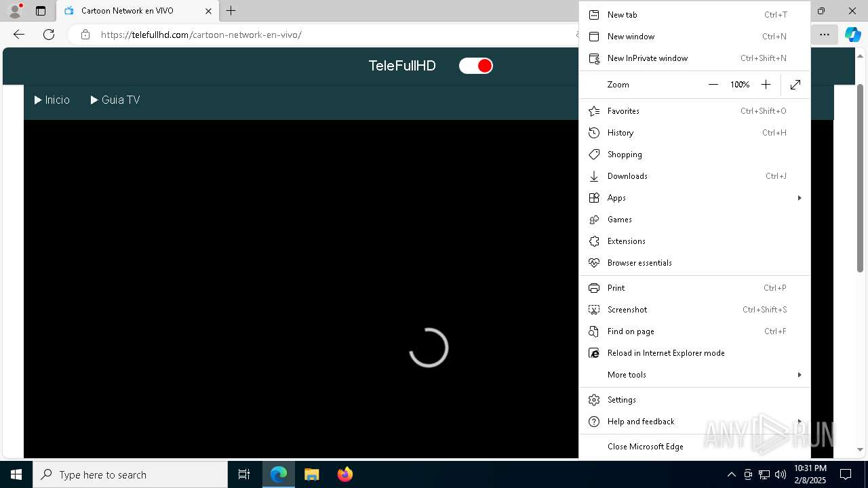This screenshot has width=868, height=488.
Task: Click the Games icon in menu
Action: tap(594, 220)
